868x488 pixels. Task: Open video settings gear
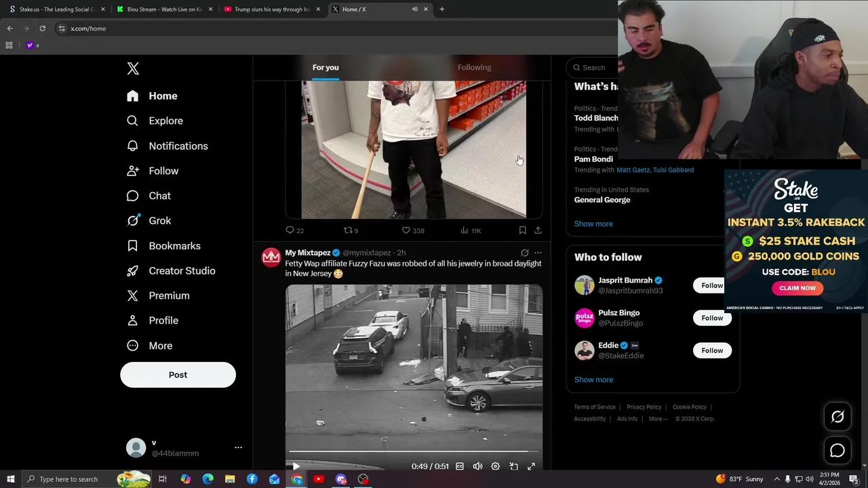tap(496, 466)
